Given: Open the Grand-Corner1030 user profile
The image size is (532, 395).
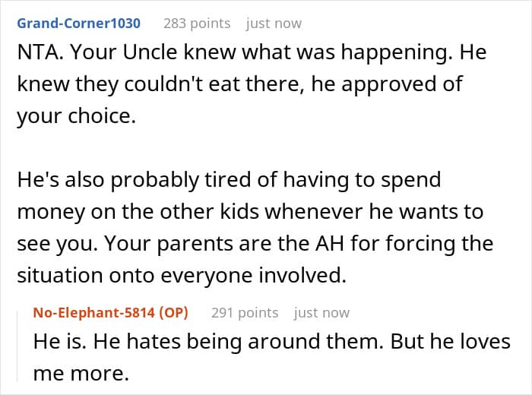Looking at the screenshot, I should click(79, 24).
